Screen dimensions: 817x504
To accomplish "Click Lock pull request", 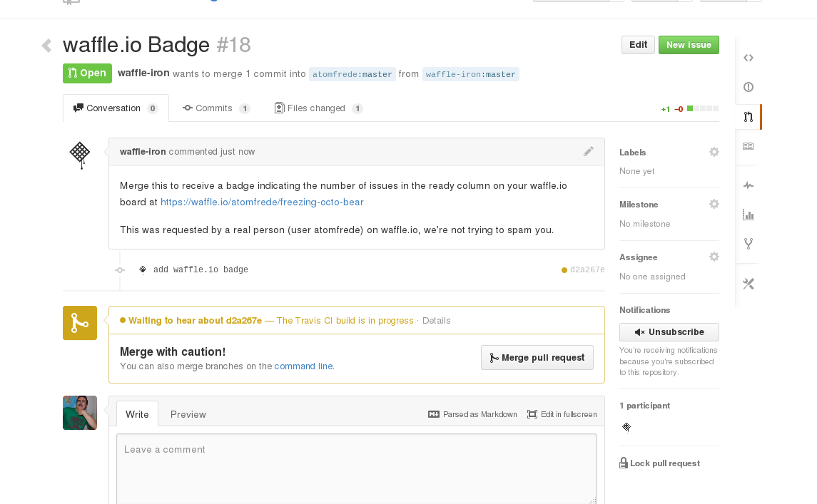I will pos(659,463).
